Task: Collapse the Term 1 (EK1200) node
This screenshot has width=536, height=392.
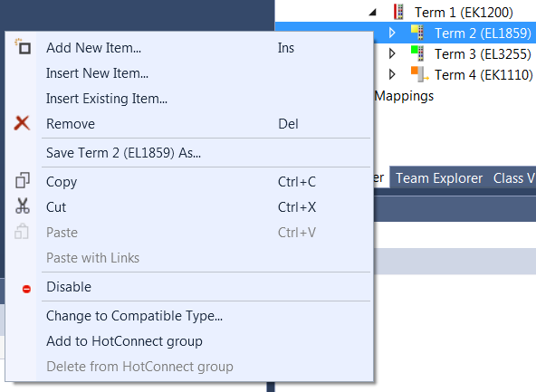Action: click(373, 13)
